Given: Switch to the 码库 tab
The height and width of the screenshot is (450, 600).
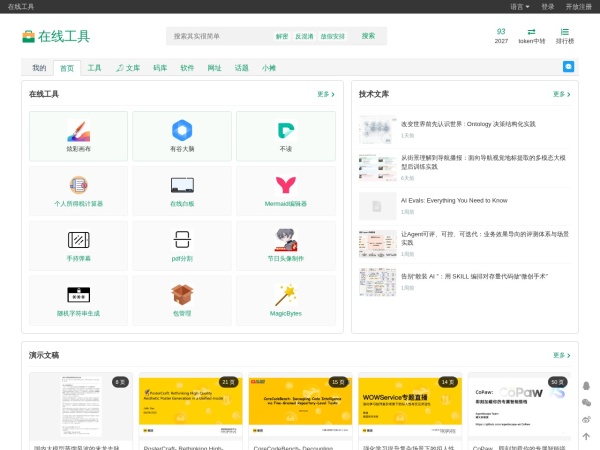Looking at the screenshot, I should click(160, 68).
